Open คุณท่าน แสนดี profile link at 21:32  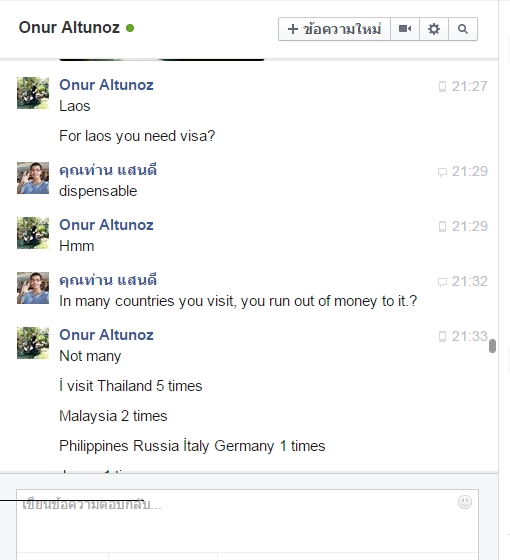click(108, 280)
